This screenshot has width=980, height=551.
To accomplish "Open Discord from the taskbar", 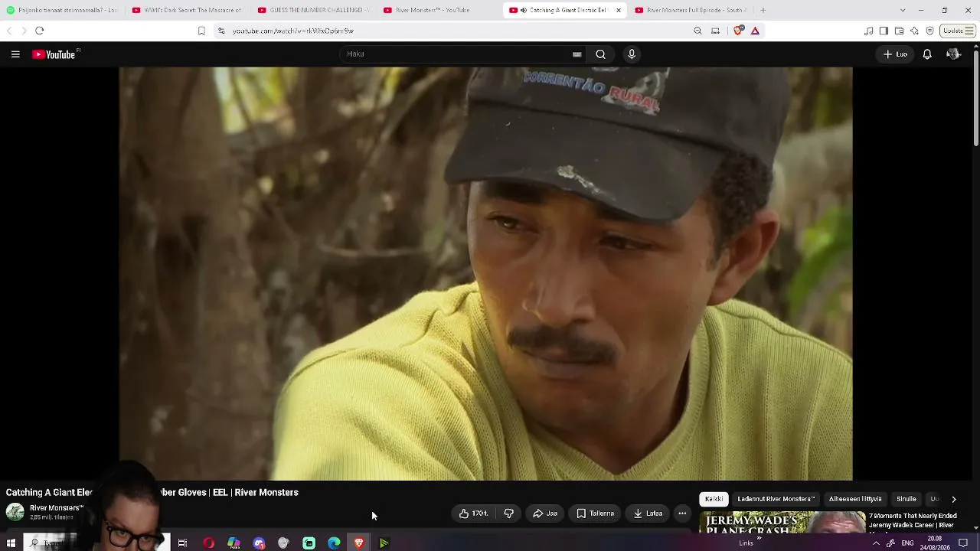I will [259, 543].
